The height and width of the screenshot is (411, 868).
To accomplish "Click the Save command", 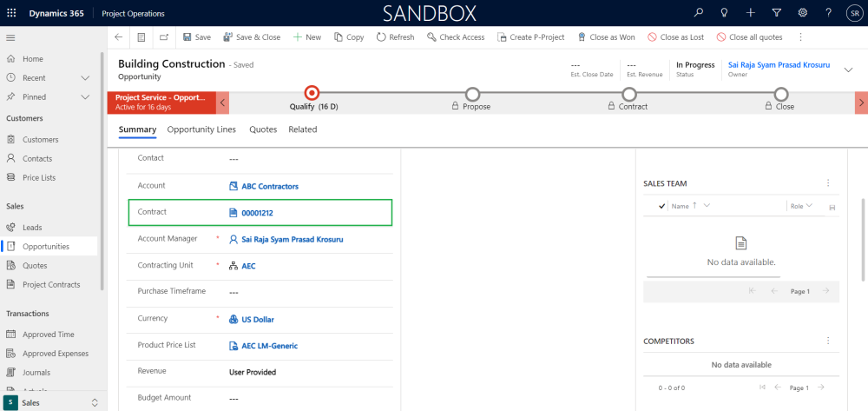I will point(196,37).
